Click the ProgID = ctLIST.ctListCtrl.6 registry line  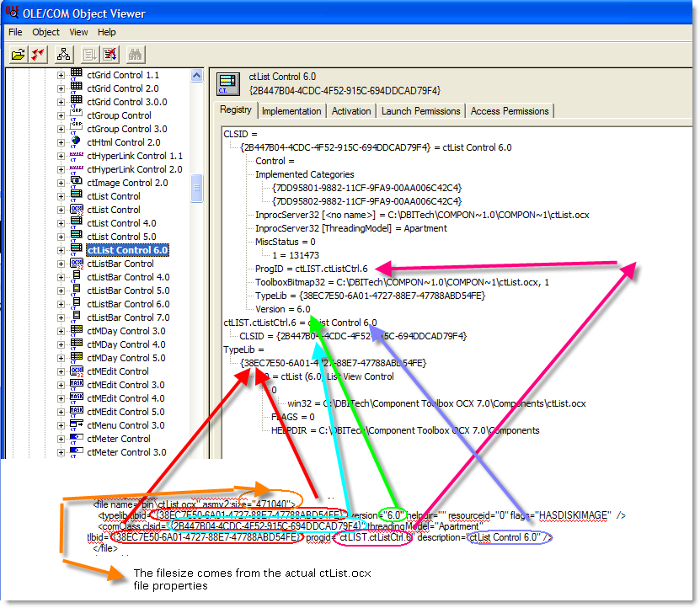pos(311,269)
